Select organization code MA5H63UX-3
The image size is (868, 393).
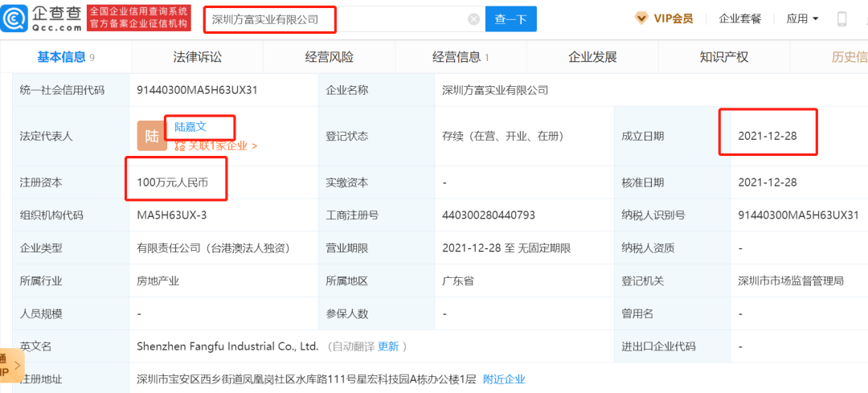pyautogui.click(x=172, y=215)
